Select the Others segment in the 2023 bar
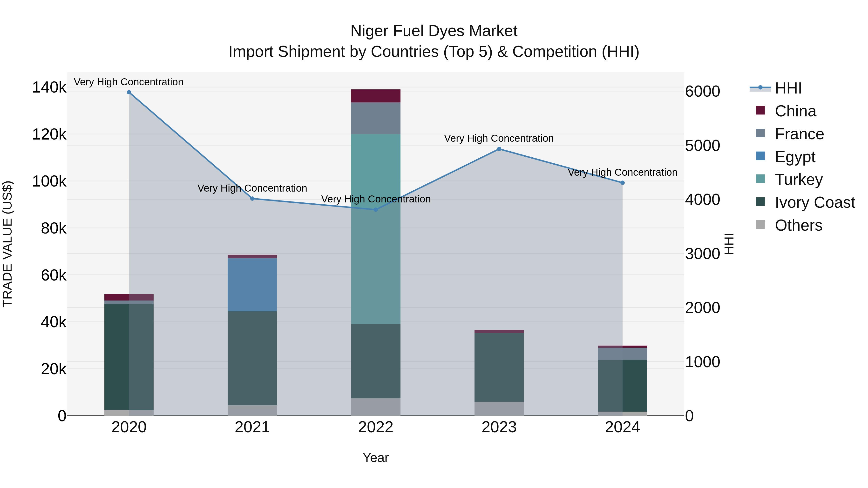Image resolution: width=868 pixels, height=488 pixels. coord(499,408)
